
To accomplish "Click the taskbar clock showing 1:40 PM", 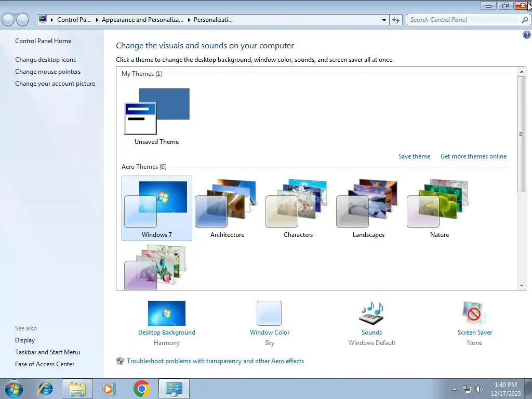I will [506, 389].
